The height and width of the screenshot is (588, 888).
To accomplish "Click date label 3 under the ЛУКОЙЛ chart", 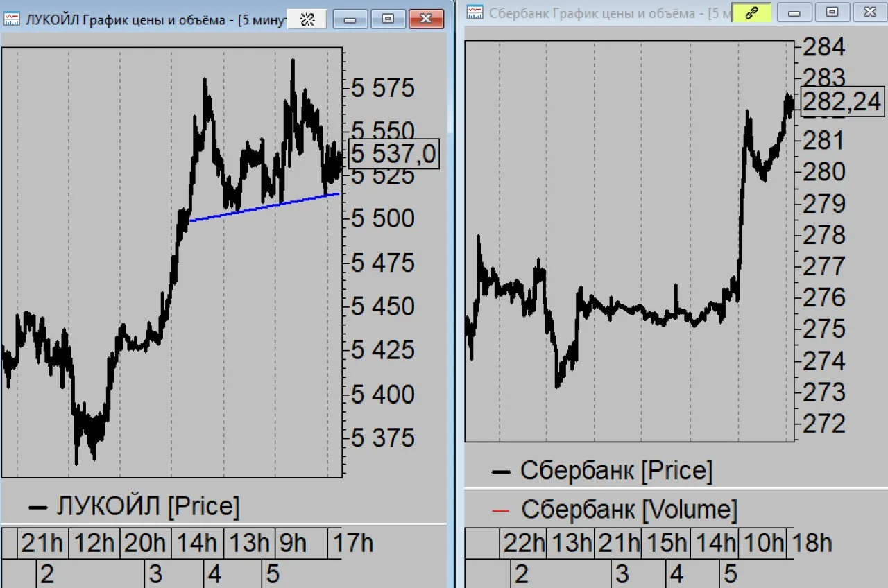I will click(155, 575).
